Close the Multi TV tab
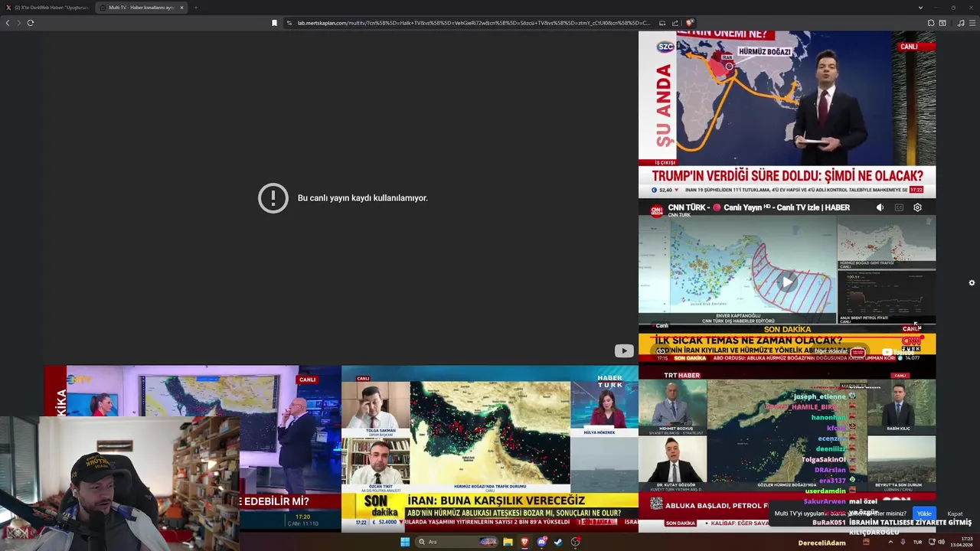The width and height of the screenshot is (980, 551). (181, 8)
